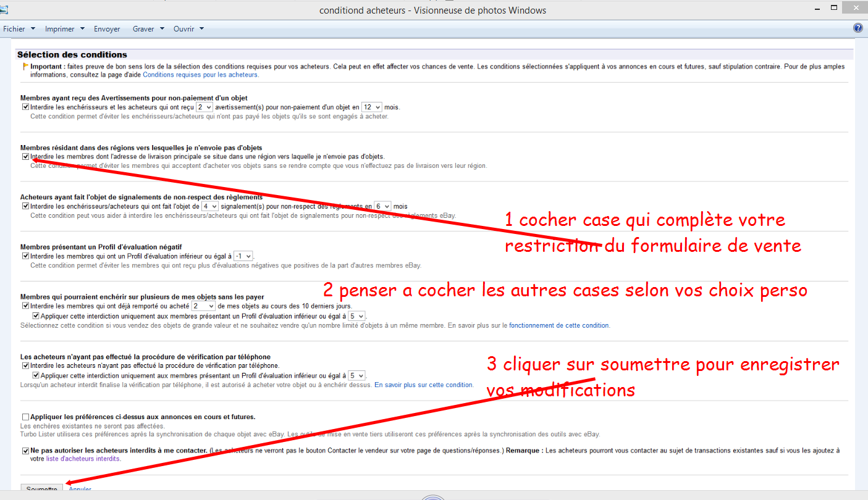Expand the Ouvrir dropdown arrow

[x=200, y=28]
